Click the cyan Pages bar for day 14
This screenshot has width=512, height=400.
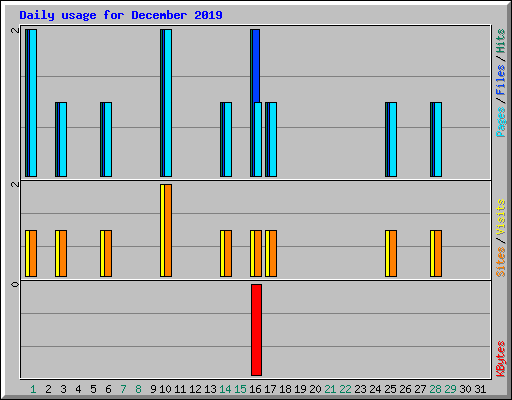(x=228, y=139)
